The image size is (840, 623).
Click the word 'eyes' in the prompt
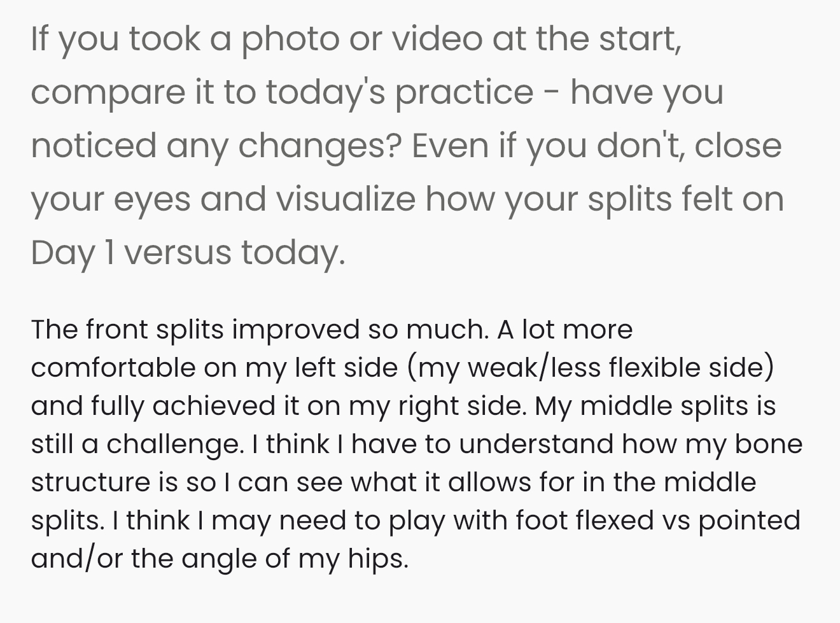[x=152, y=199]
